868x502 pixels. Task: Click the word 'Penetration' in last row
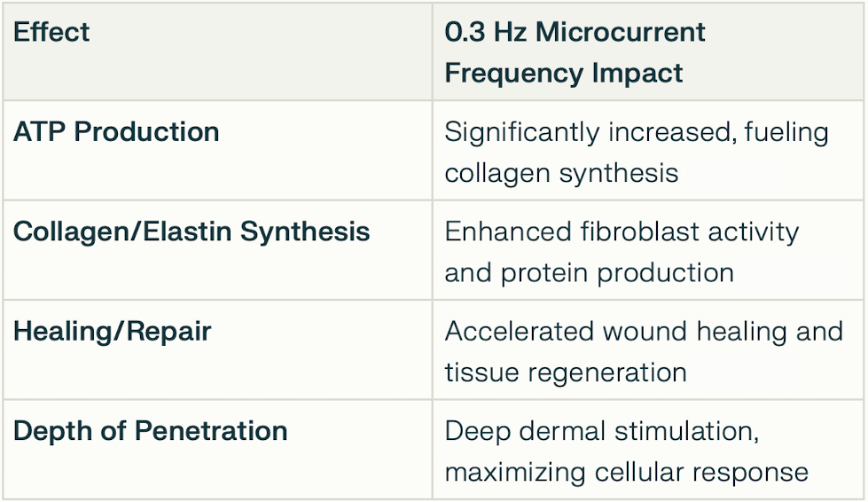[211, 431]
